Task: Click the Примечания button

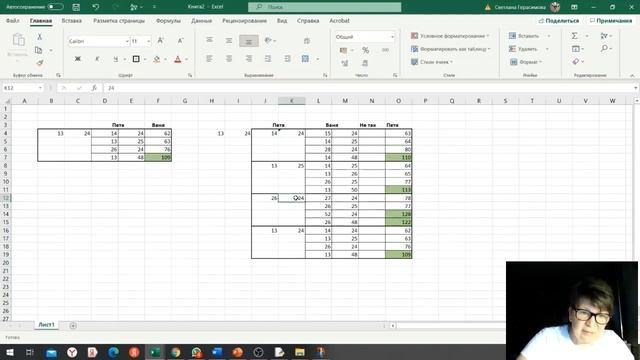Action: click(611, 20)
